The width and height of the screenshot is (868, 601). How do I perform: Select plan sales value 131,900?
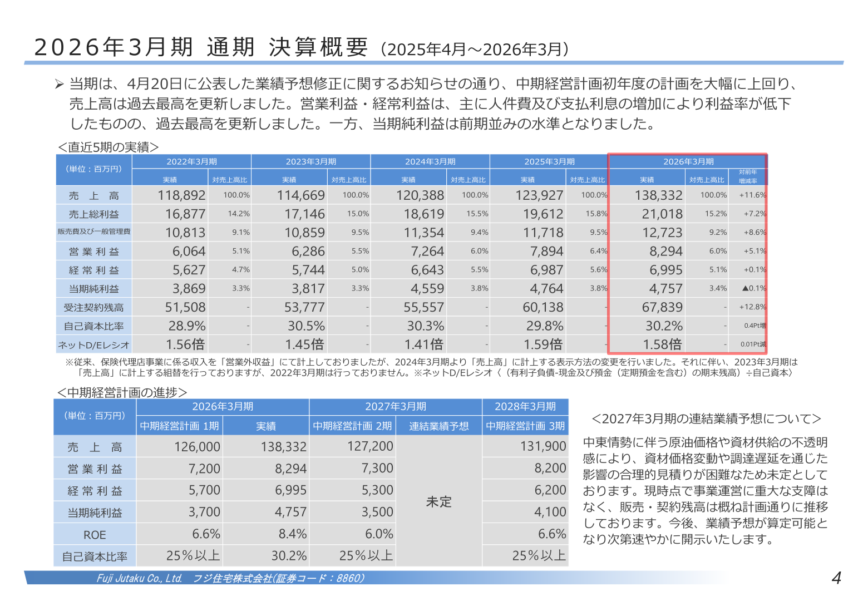[x=543, y=447]
